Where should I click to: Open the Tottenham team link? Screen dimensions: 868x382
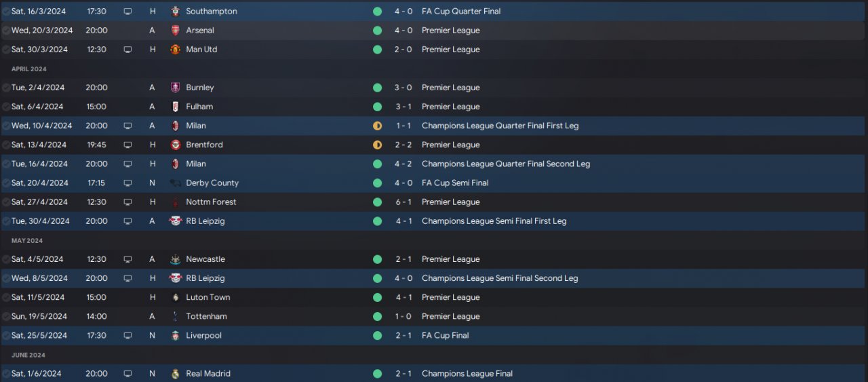206,317
